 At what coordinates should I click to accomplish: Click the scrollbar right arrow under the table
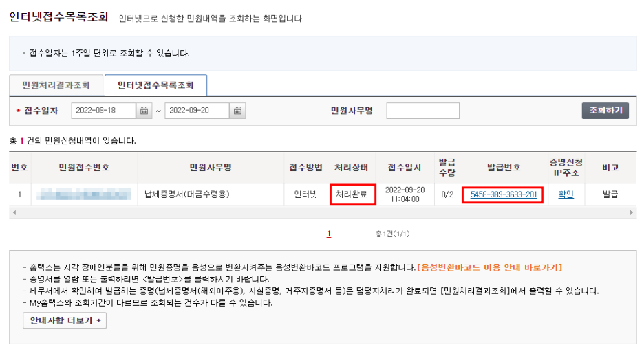point(632,213)
